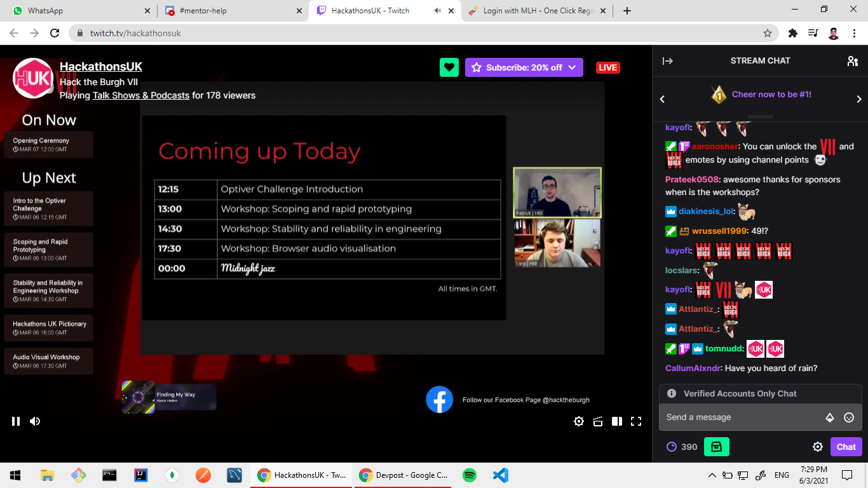Bookmark this page with the star

click(768, 33)
